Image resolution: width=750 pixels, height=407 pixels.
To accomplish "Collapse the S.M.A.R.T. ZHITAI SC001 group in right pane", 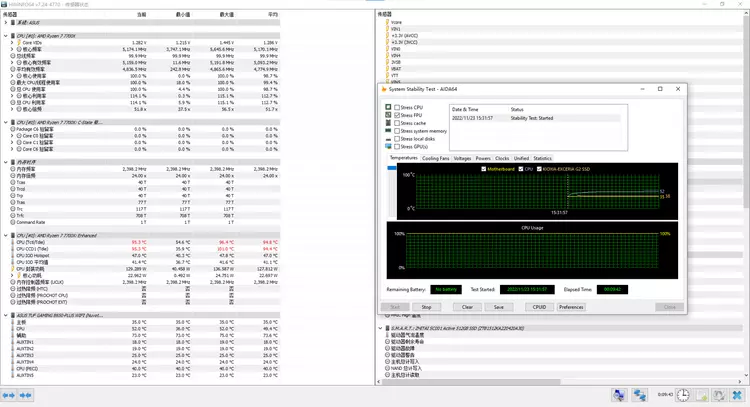I will tap(380, 328).
